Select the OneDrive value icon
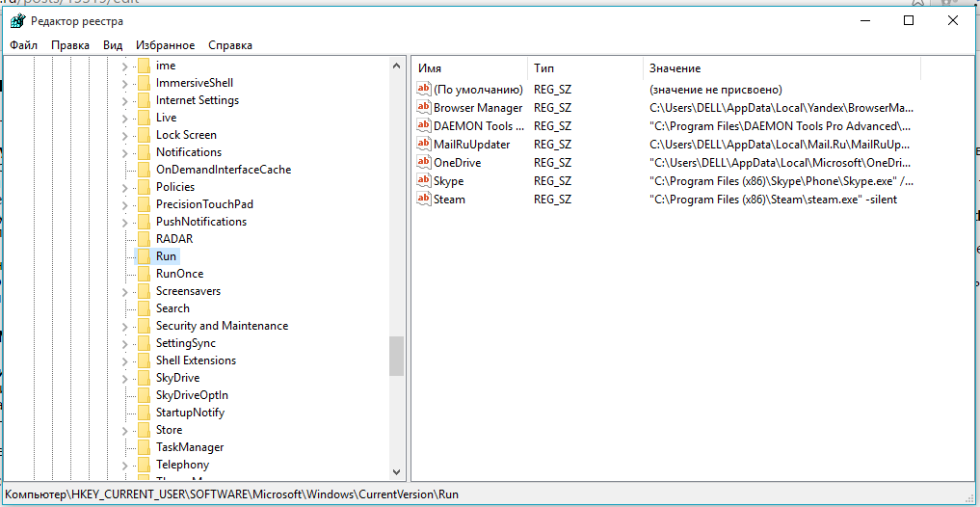980x507 pixels. click(x=423, y=162)
